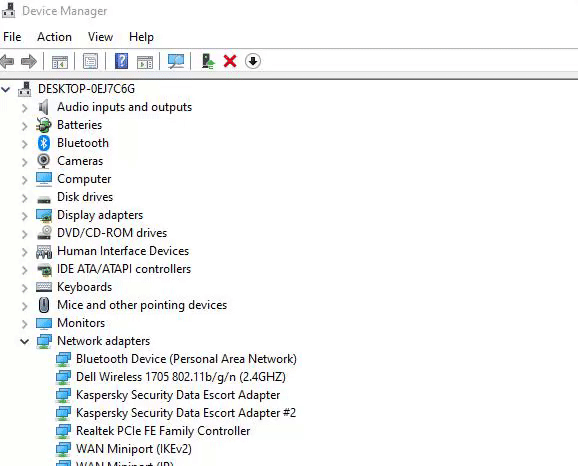
Task: Click the Batteries icon
Action: click(43, 125)
